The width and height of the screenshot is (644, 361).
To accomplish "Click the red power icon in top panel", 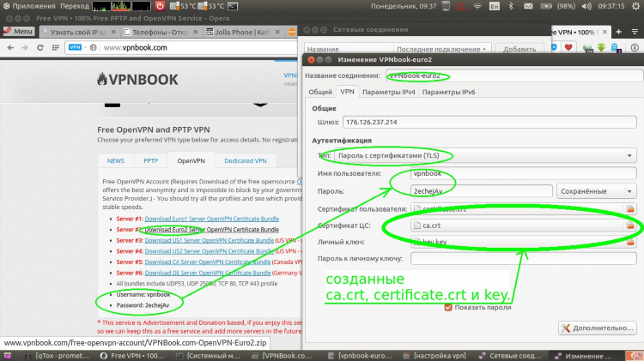I will point(160,6).
